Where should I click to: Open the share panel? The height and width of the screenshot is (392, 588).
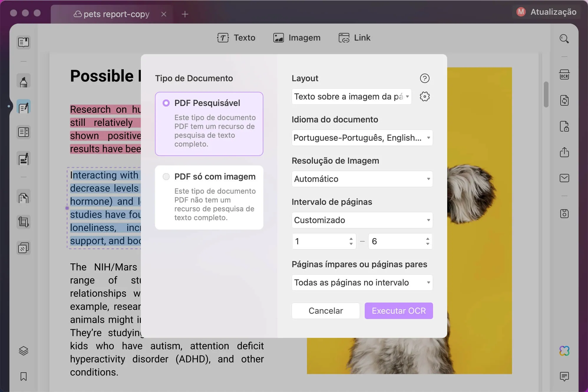[564, 152]
